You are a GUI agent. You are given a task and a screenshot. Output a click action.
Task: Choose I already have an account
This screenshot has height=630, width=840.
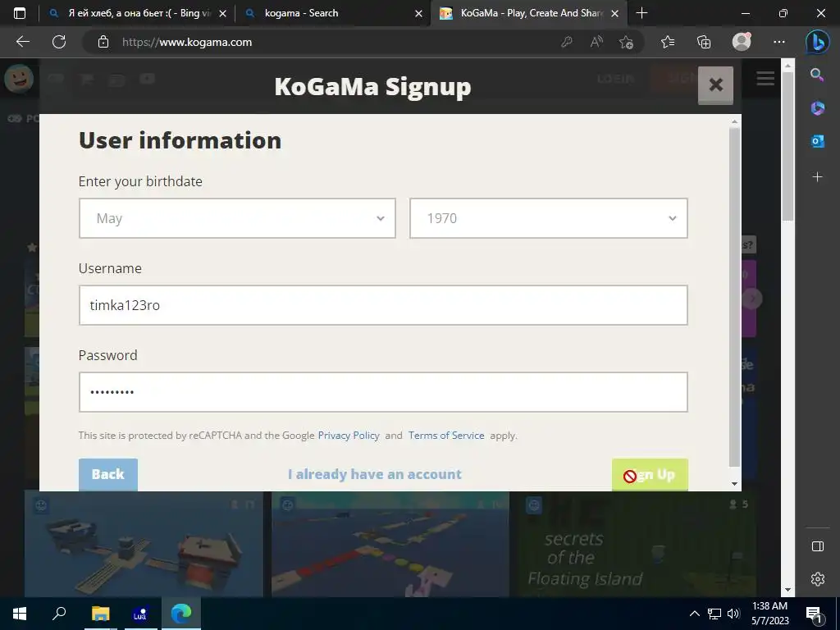point(374,474)
